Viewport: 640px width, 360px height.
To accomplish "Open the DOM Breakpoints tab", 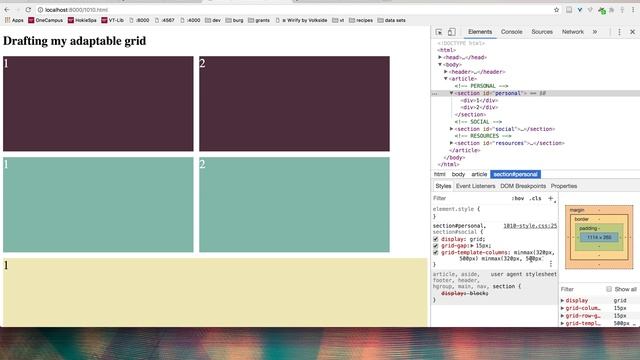I will point(523,186).
